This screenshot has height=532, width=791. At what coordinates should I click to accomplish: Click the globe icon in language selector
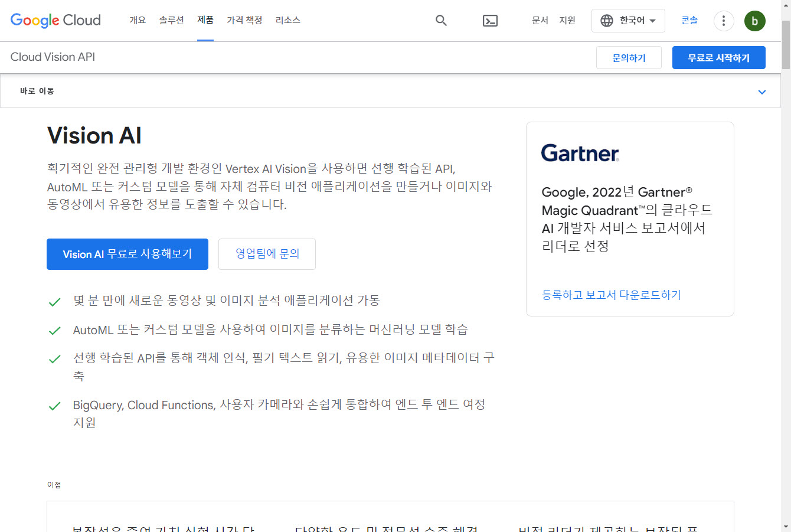[606, 21]
